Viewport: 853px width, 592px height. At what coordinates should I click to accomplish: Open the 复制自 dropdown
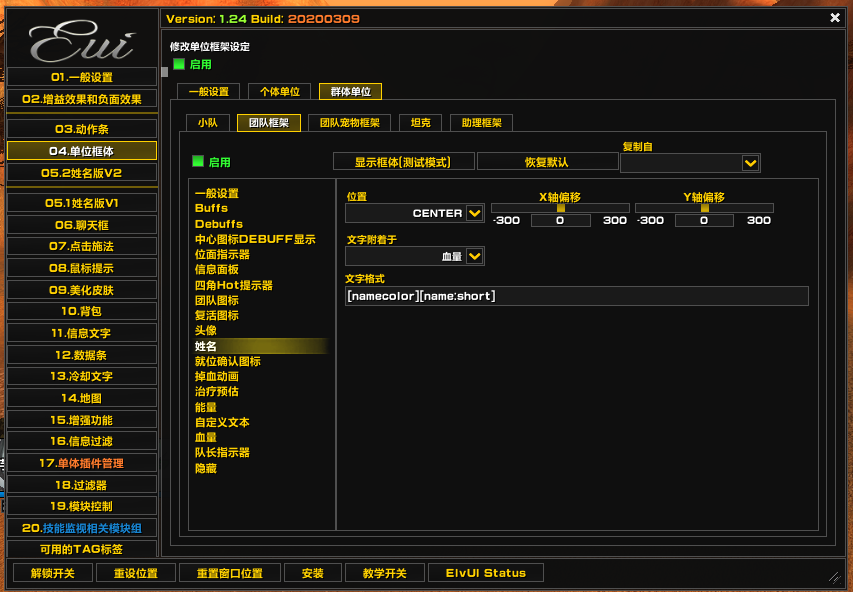750,163
